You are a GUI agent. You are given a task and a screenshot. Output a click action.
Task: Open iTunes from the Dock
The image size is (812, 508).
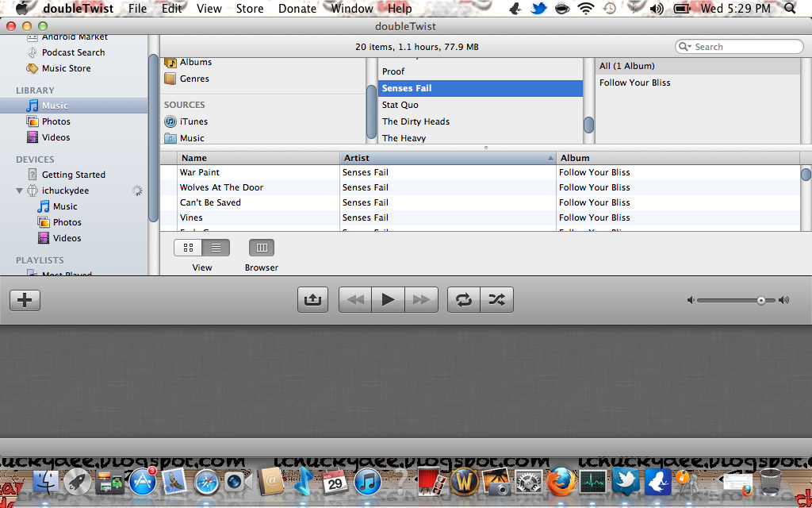click(368, 483)
